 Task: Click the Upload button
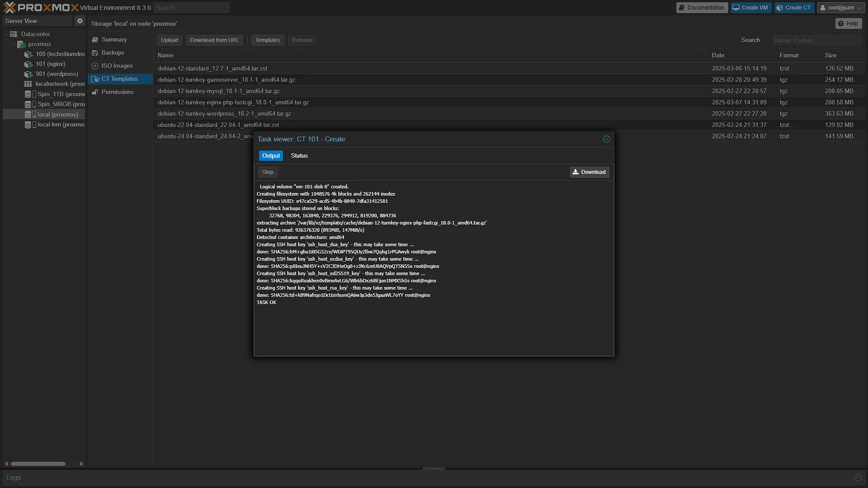[x=170, y=40]
